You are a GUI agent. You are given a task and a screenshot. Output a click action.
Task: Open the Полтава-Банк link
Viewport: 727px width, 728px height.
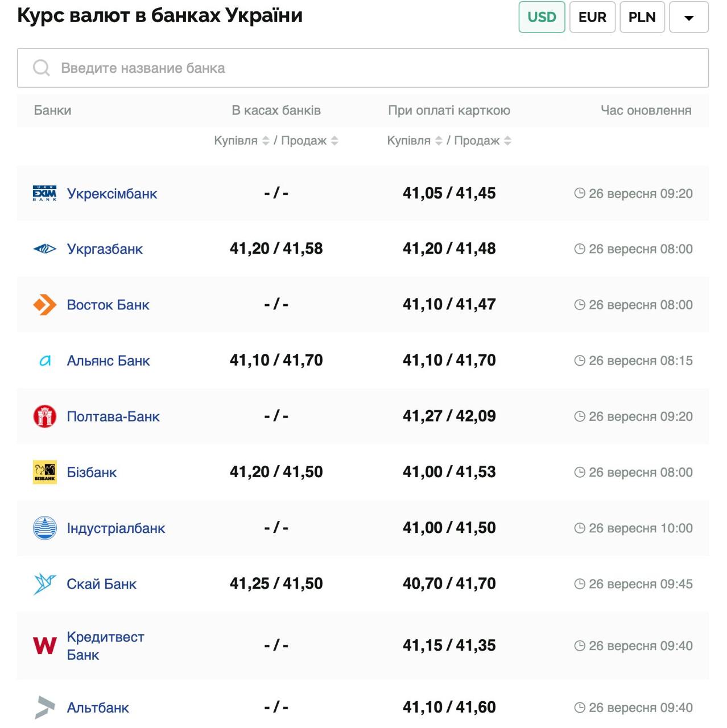[113, 416]
